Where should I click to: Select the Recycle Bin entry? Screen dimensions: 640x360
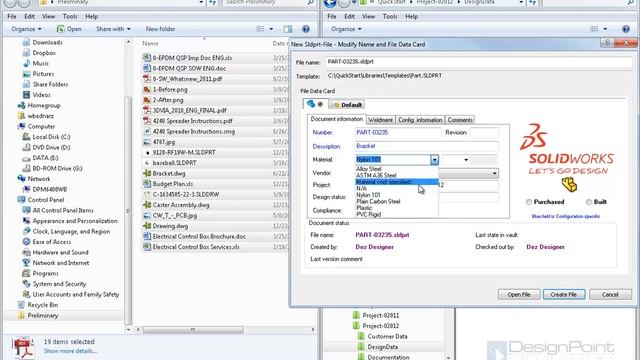click(x=42, y=305)
